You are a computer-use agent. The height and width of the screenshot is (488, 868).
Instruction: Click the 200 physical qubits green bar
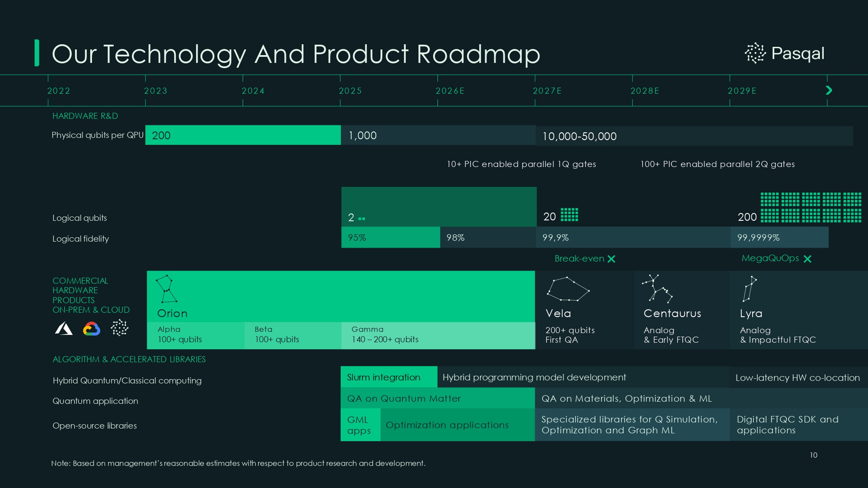pyautogui.click(x=243, y=135)
